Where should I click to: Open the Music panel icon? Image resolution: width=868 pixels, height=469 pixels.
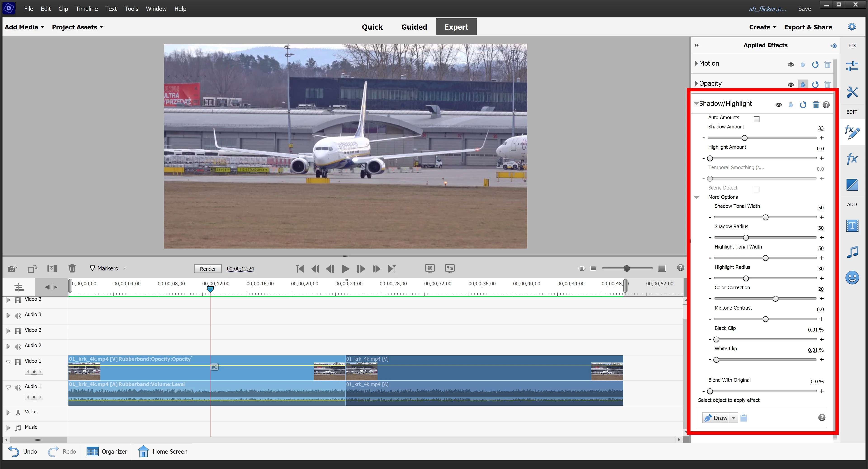click(x=852, y=252)
